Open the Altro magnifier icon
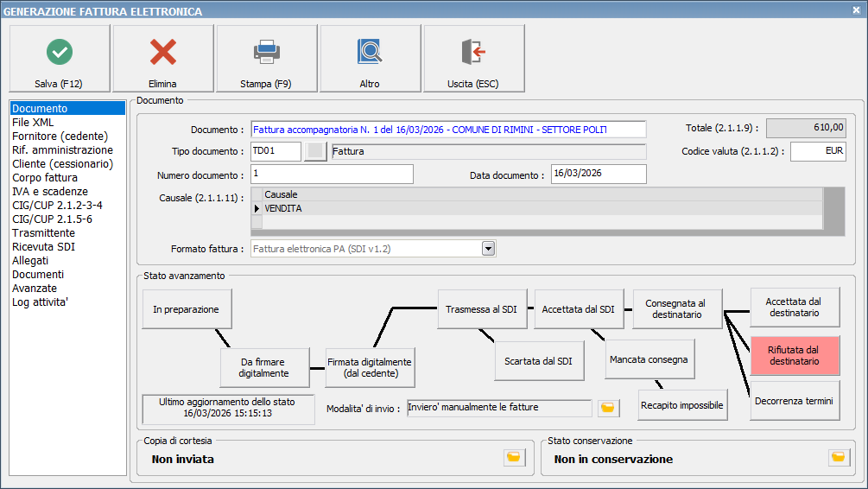Screen dimensions: 868x489 (x=370, y=53)
